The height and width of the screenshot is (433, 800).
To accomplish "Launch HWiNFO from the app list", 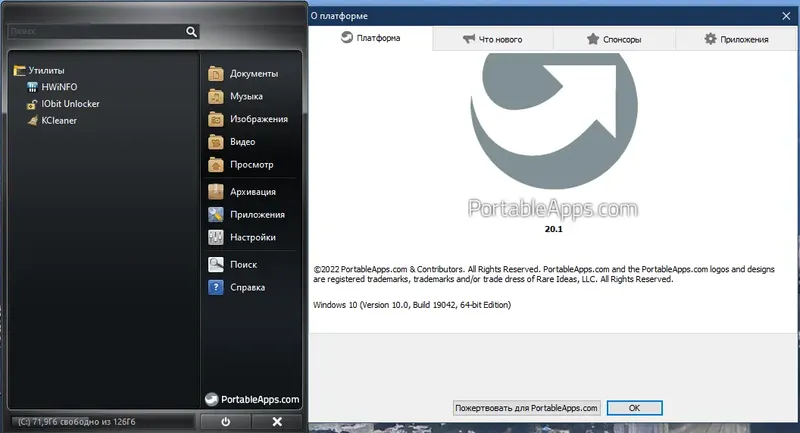I will 52,87.
